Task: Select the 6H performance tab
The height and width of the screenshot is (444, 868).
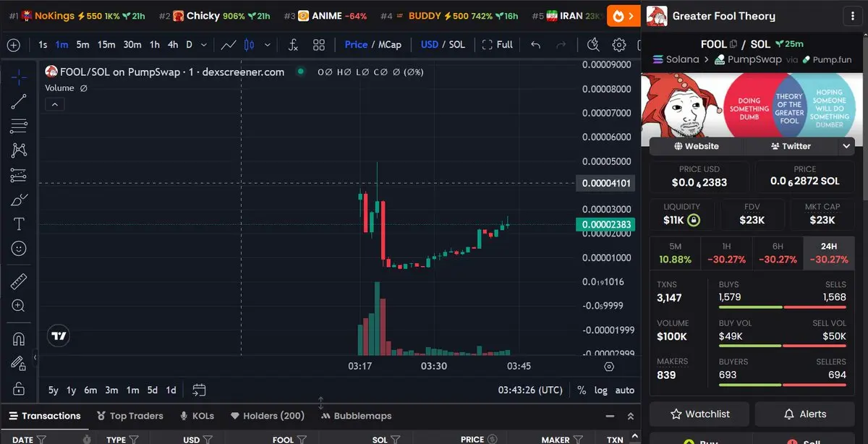Action: tap(778, 253)
